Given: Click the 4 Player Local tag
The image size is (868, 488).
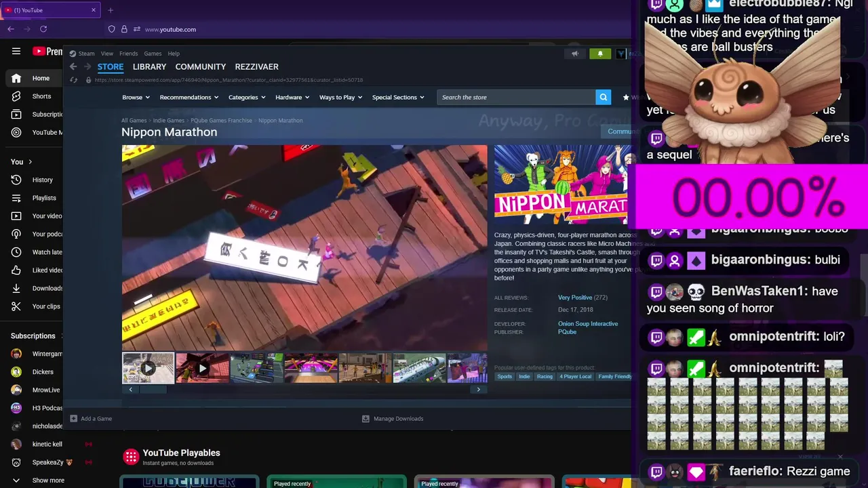Looking at the screenshot, I should (575, 377).
